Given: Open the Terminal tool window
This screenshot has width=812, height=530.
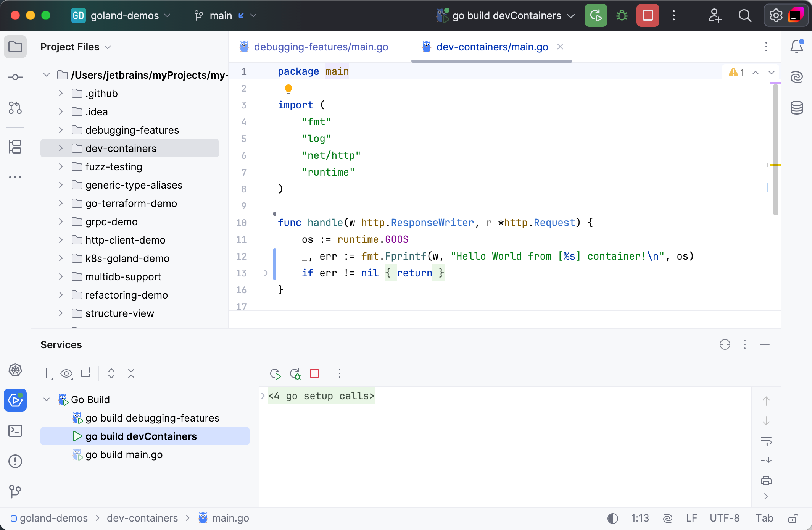Looking at the screenshot, I should (x=15, y=431).
